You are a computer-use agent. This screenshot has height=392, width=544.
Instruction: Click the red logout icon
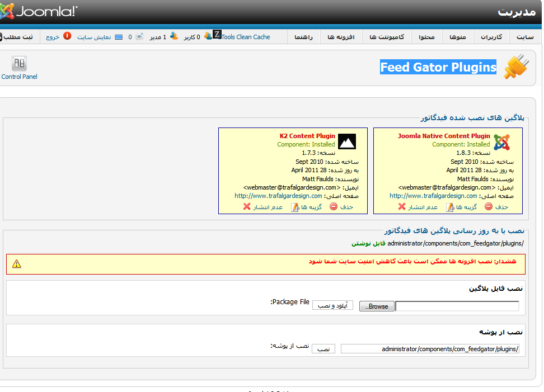click(x=67, y=36)
